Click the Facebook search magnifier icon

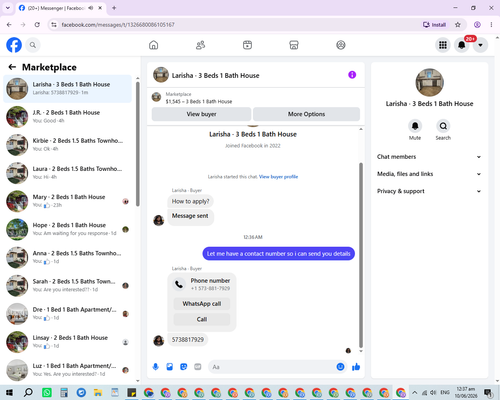33,45
